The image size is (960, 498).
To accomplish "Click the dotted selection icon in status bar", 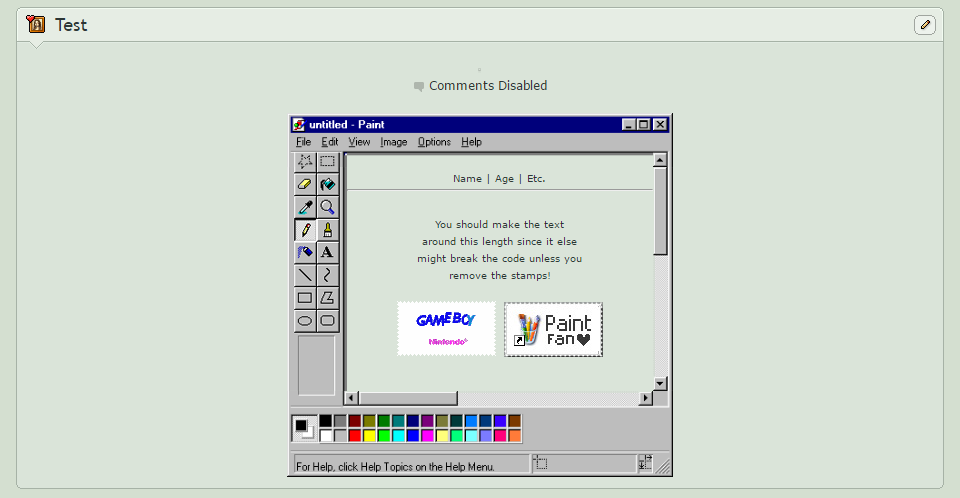I will click(540, 463).
